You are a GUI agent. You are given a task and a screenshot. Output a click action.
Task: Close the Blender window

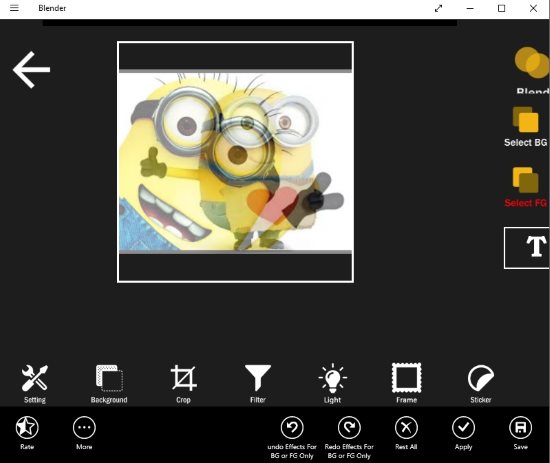click(533, 8)
